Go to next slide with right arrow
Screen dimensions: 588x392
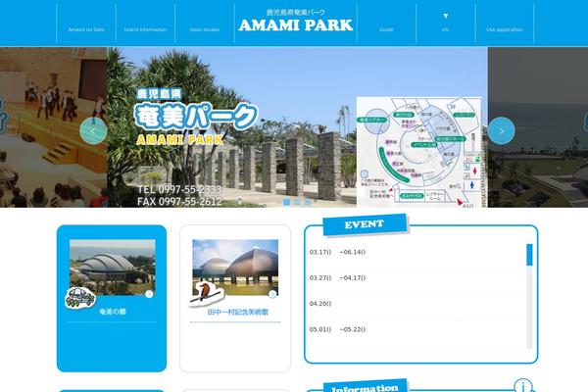(x=502, y=130)
